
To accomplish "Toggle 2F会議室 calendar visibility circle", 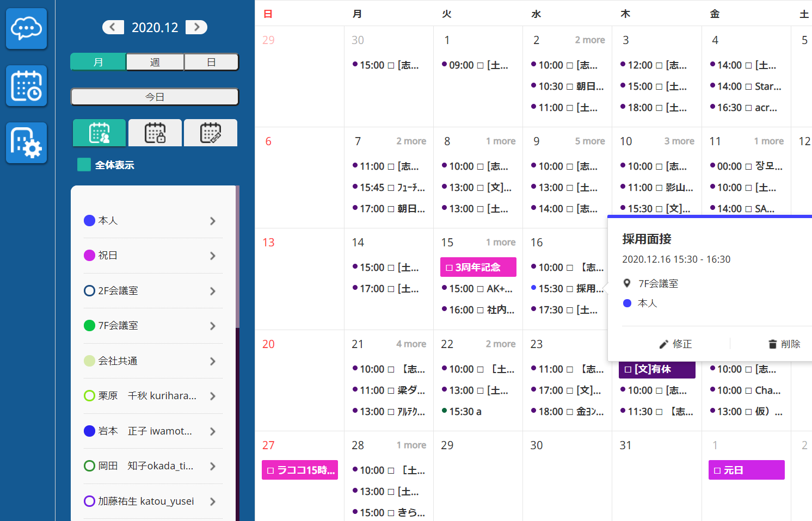I will coord(90,291).
